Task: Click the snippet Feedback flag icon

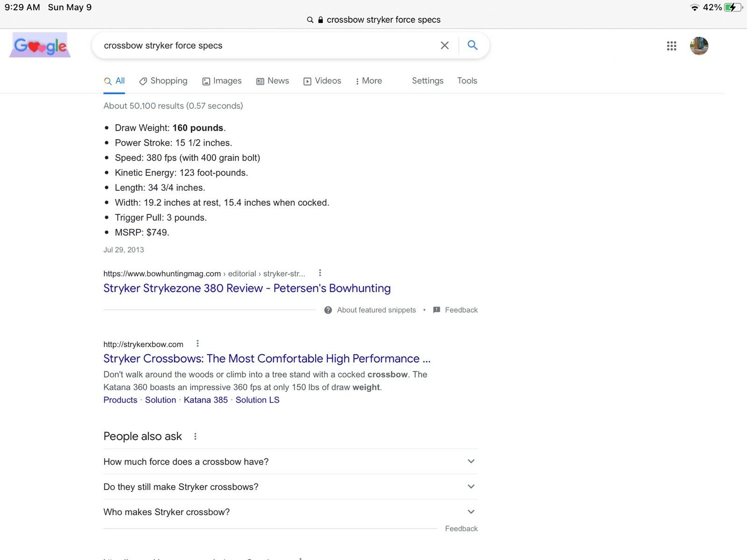Action: tap(437, 310)
